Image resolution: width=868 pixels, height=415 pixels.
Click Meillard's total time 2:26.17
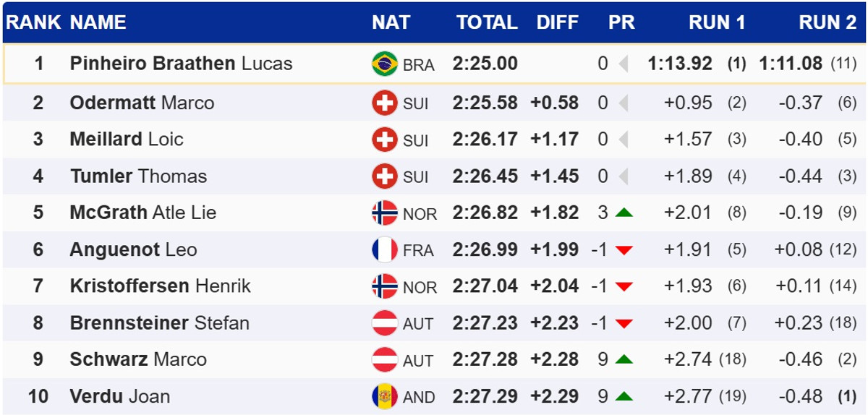tap(485, 140)
